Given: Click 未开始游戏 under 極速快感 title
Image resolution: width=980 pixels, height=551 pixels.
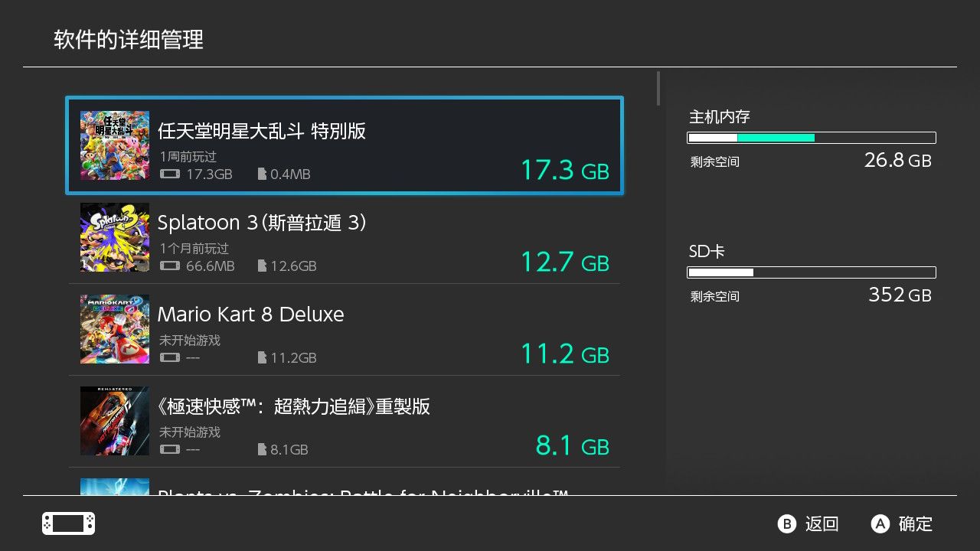Looking at the screenshot, I should [x=190, y=432].
